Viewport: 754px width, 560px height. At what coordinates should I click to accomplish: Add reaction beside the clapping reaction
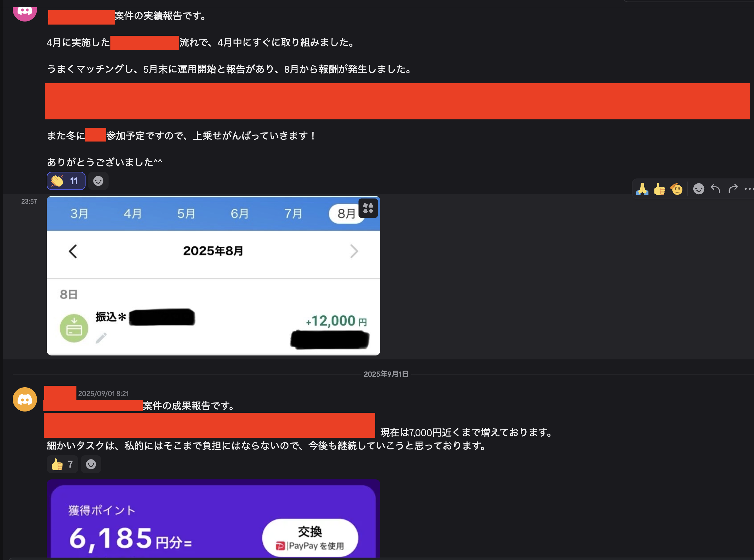[x=98, y=181]
